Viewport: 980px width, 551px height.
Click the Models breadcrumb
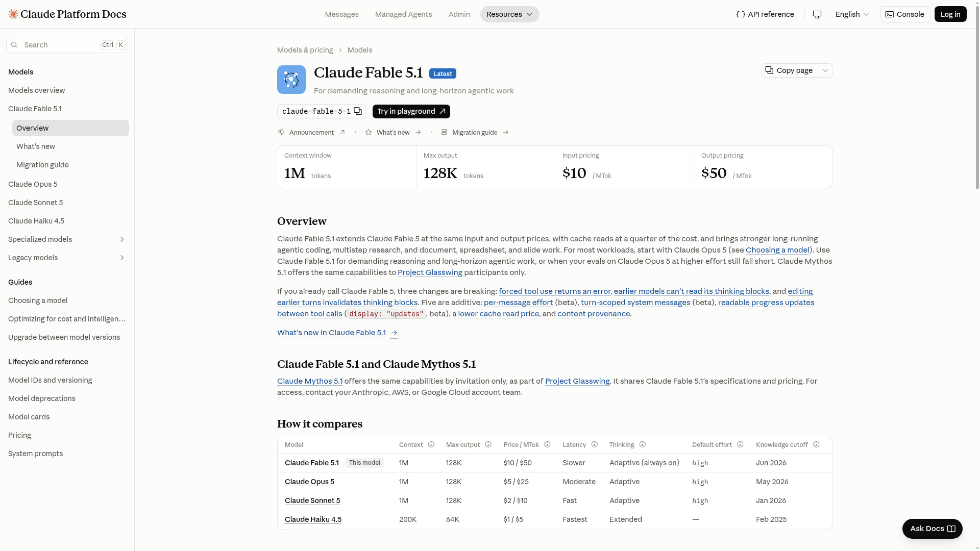coord(360,50)
